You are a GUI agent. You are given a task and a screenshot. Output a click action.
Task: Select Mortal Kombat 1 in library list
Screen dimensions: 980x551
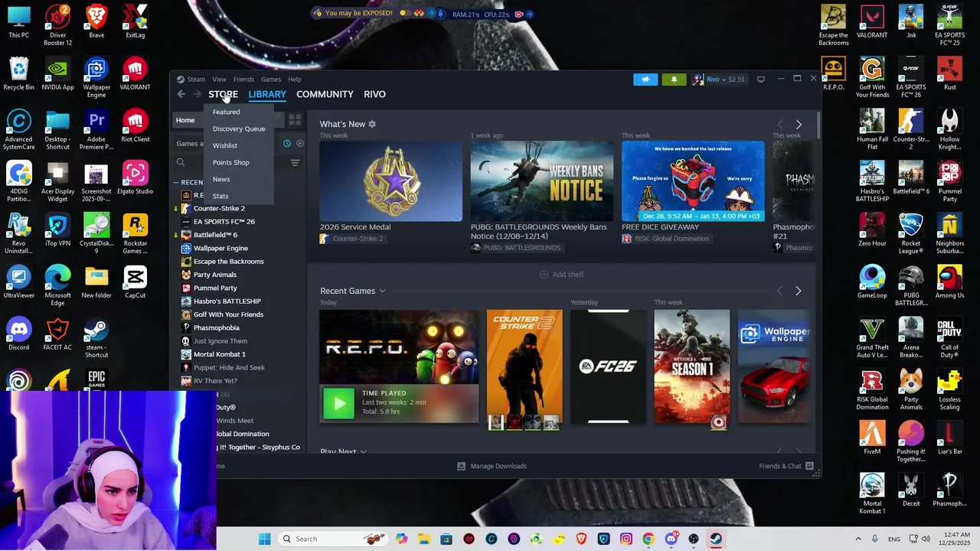[x=219, y=354]
